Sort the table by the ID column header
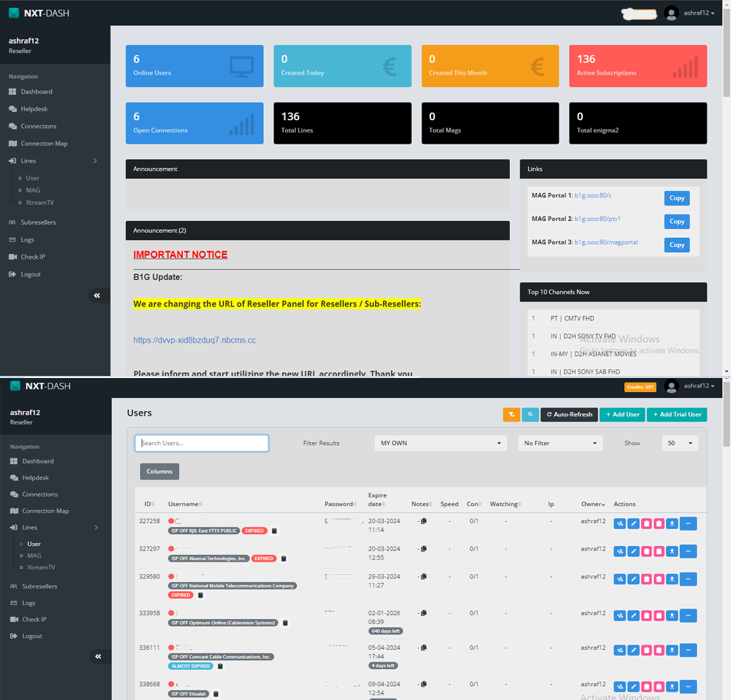The height and width of the screenshot is (700, 731). tap(149, 504)
